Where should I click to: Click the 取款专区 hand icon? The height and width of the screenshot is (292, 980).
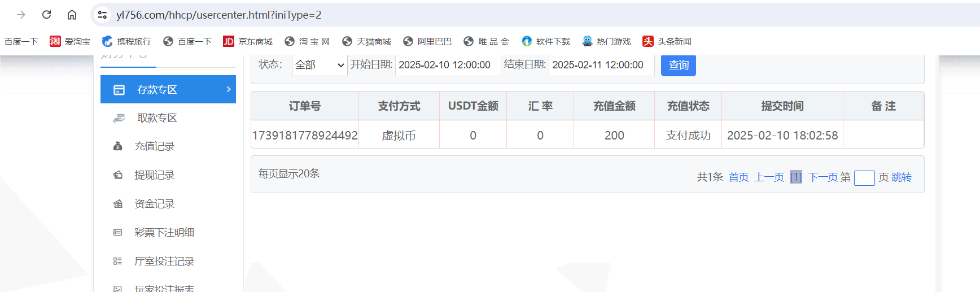pyautogui.click(x=119, y=118)
